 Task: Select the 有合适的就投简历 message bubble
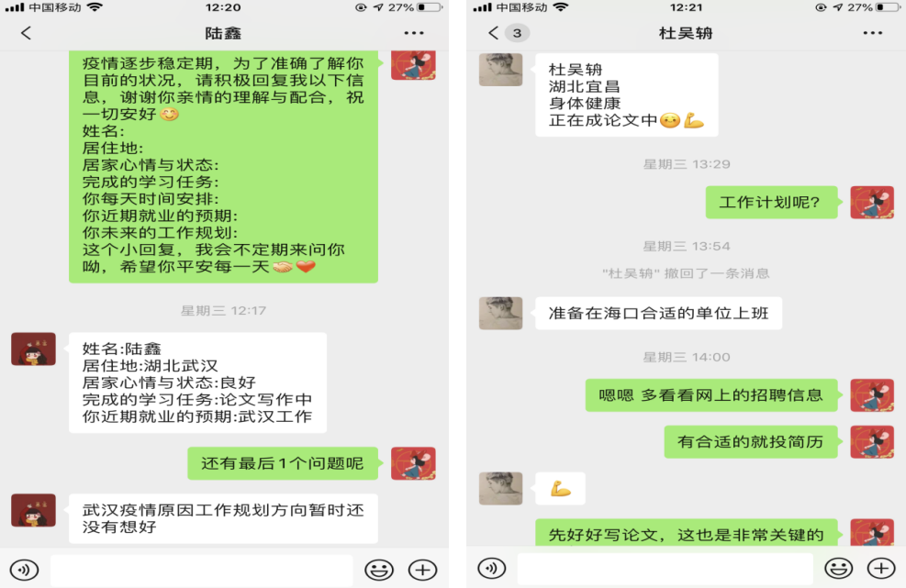click(x=751, y=442)
